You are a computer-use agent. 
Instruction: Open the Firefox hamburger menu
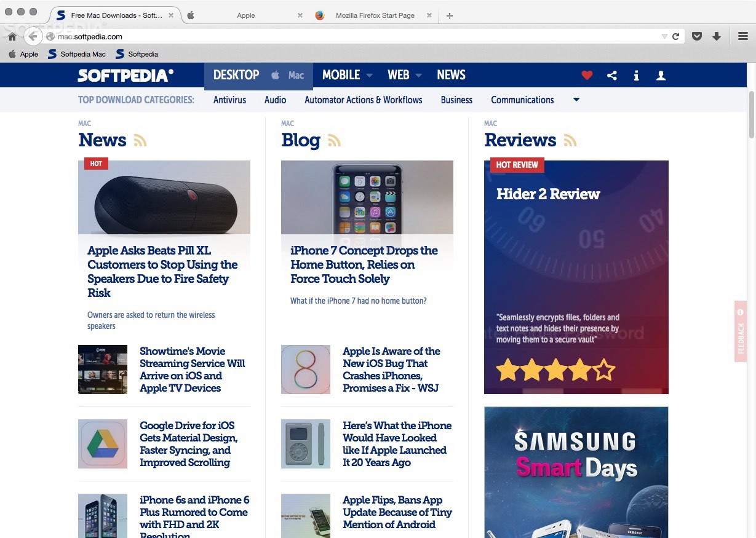[743, 36]
